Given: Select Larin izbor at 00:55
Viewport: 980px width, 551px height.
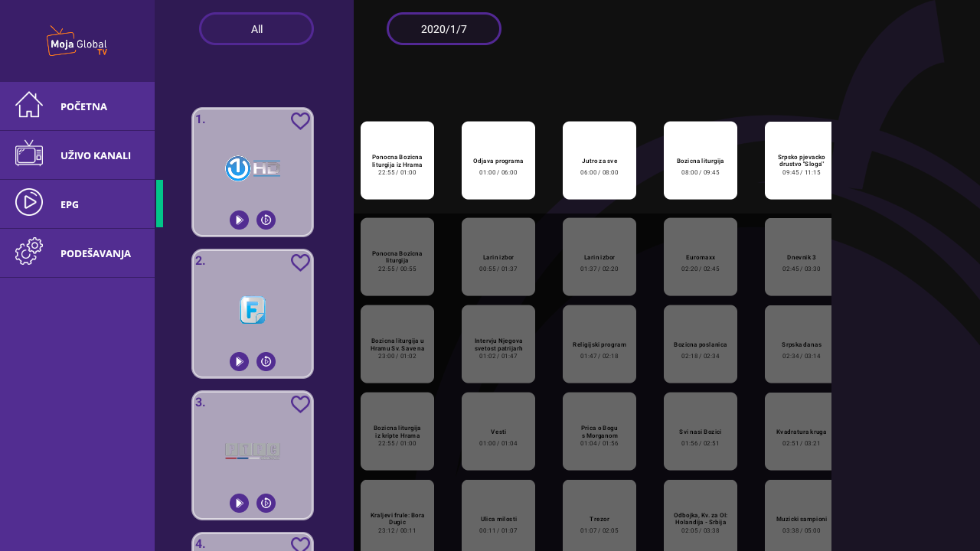Looking at the screenshot, I should point(498,257).
